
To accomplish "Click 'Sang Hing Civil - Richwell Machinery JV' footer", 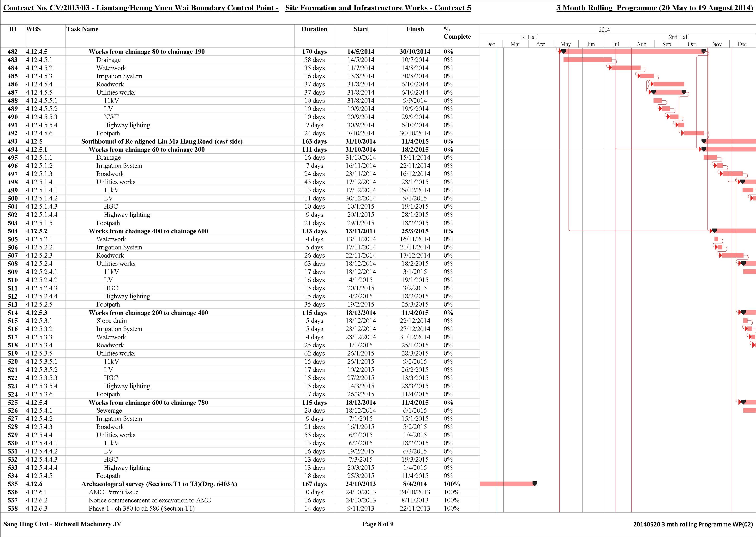I will [62, 524].
